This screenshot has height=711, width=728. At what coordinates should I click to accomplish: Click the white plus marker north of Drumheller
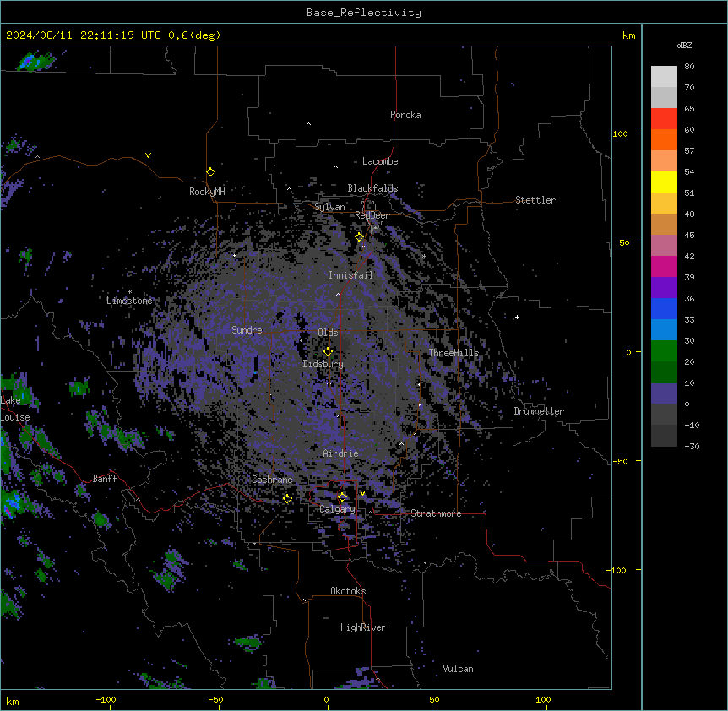(x=517, y=317)
